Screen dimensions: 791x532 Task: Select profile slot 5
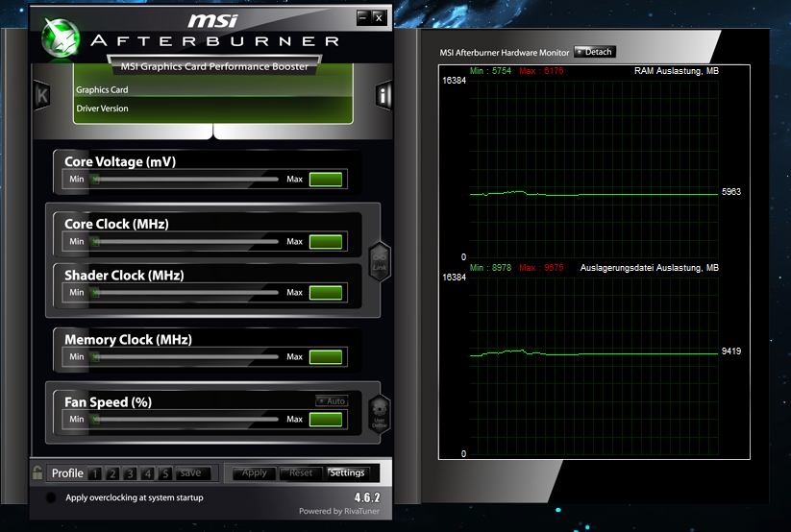click(165, 473)
